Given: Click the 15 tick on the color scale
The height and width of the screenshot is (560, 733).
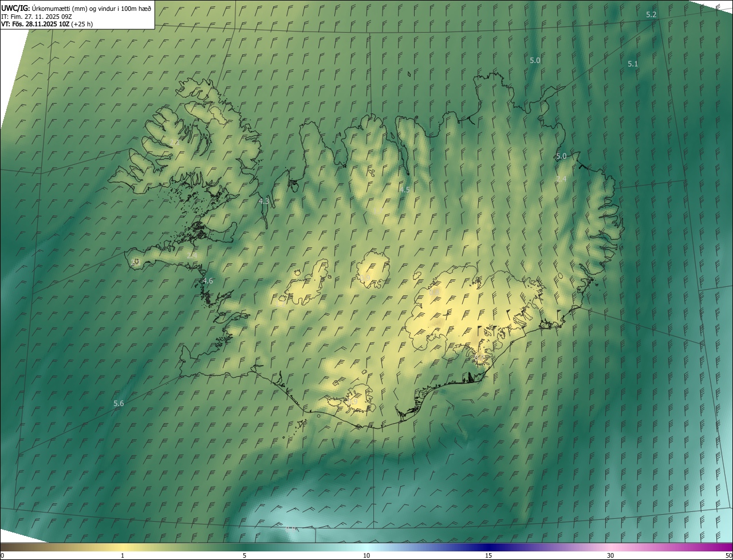Looking at the screenshot, I should click(488, 555).
